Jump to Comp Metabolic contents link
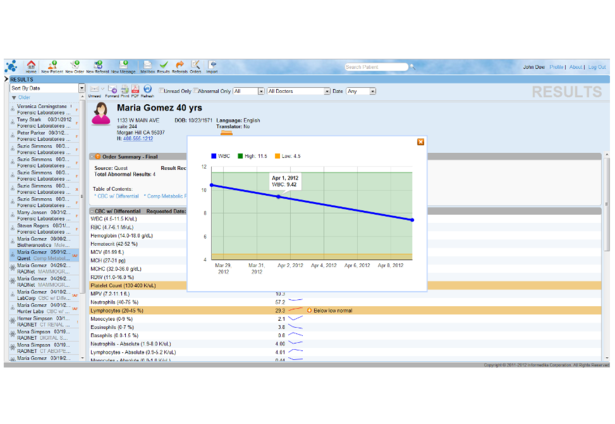 (165, 196)
